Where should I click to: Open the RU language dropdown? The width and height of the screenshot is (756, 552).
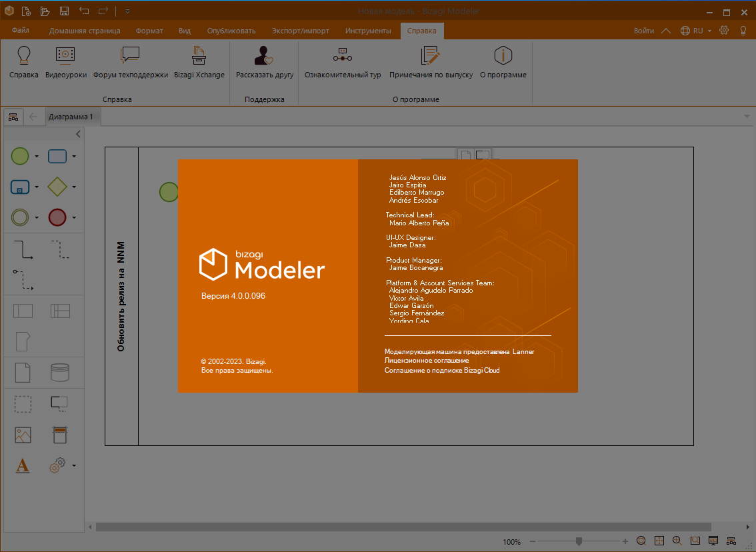click(x=696, y=31)
